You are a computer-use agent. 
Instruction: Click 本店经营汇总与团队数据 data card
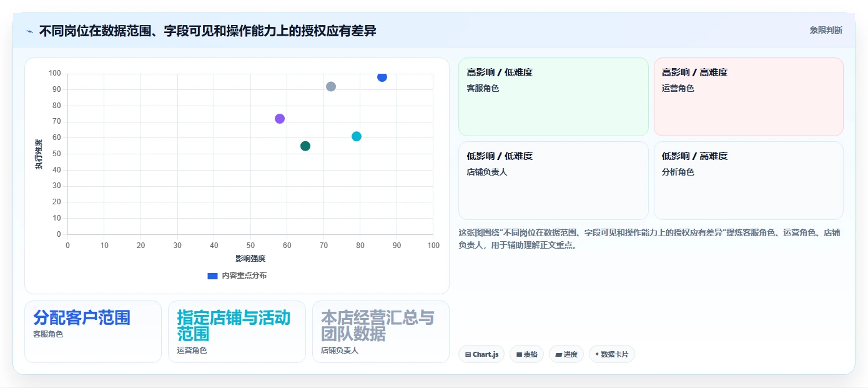[x=381, y=332]
